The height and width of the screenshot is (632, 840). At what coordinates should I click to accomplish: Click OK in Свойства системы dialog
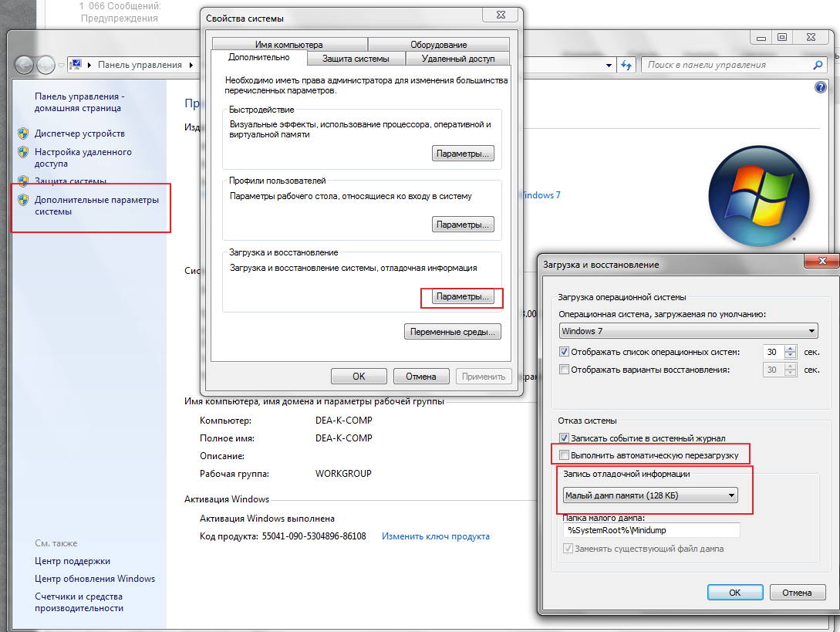[359, 377]
